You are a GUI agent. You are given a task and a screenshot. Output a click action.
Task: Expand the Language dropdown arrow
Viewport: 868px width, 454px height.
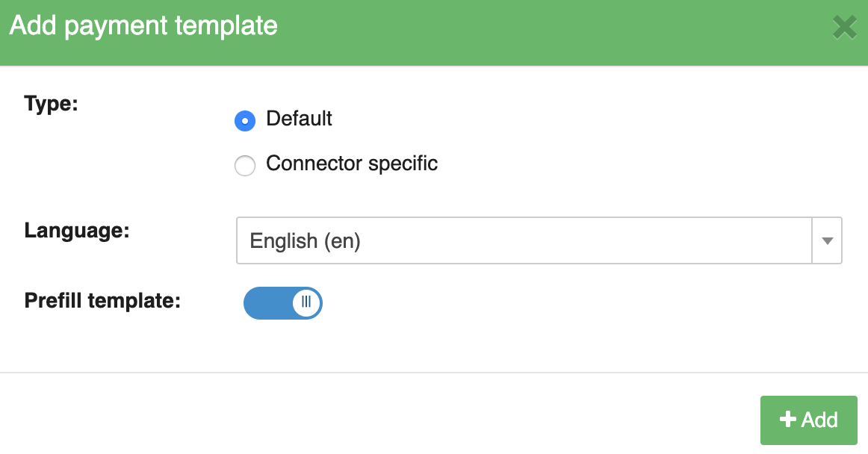[827, 240]
